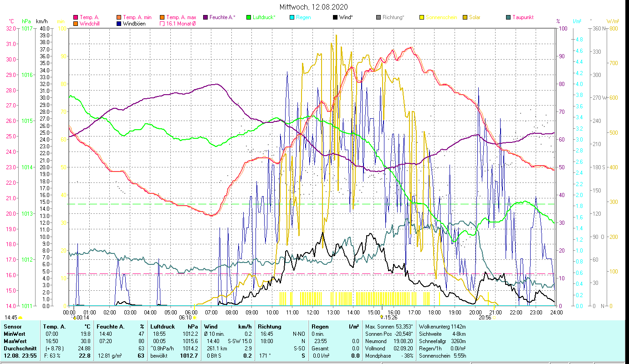Click the Vollmond 02.09.20 entry

coord(389,348)
